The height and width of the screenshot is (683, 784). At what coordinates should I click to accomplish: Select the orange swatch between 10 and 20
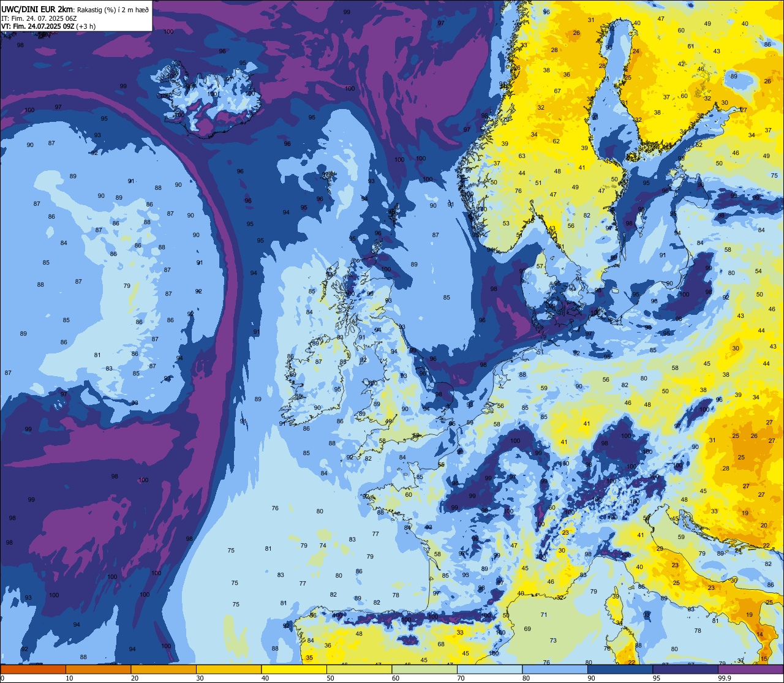[98, 670]
